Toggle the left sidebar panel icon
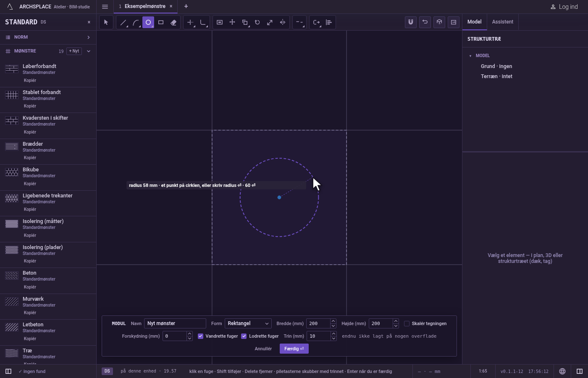This screenshot has width=588, height=378. pyautogui.click(x=8, y=371)
